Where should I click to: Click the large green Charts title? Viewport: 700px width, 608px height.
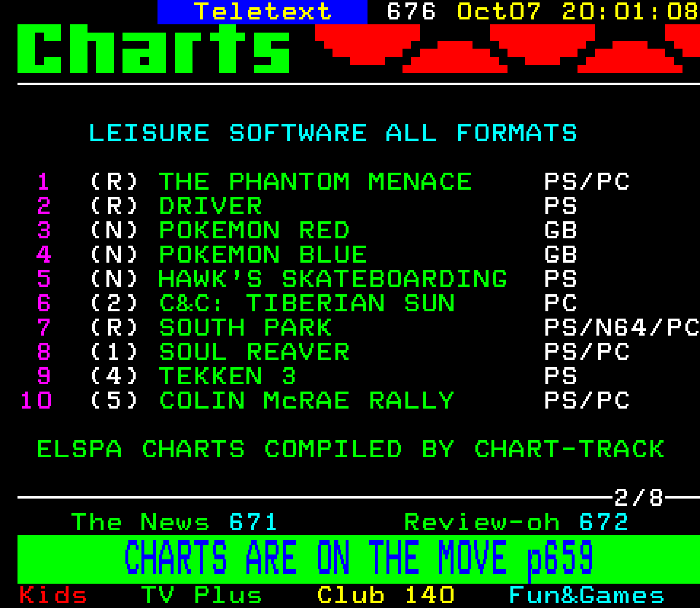154,49
